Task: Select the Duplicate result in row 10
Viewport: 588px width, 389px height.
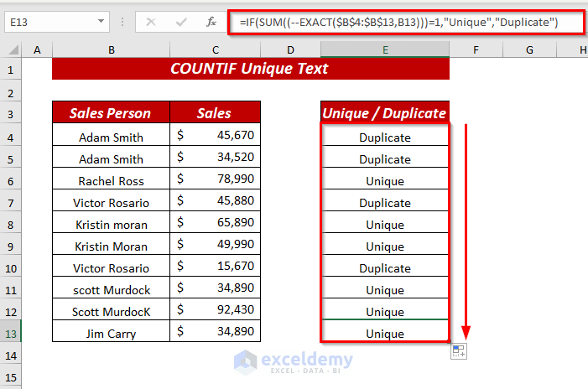Action: pos(385,266)
